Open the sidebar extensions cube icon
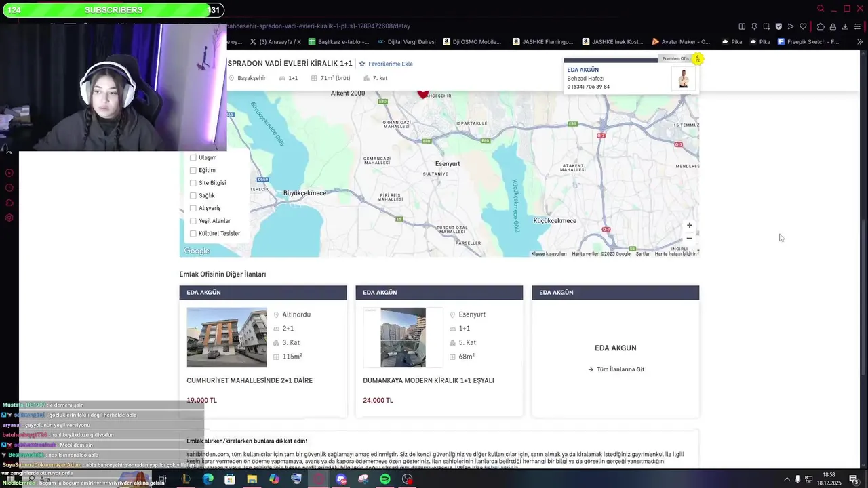Screen dimensions: 868x488 tap(9, 203)
